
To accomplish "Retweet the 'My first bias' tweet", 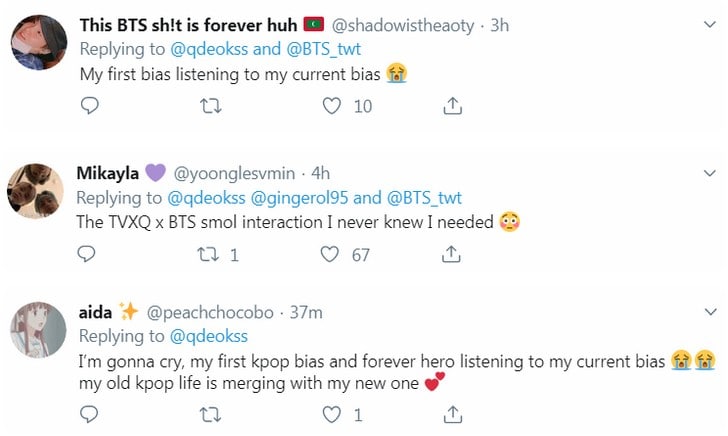I will pos(210,105).
